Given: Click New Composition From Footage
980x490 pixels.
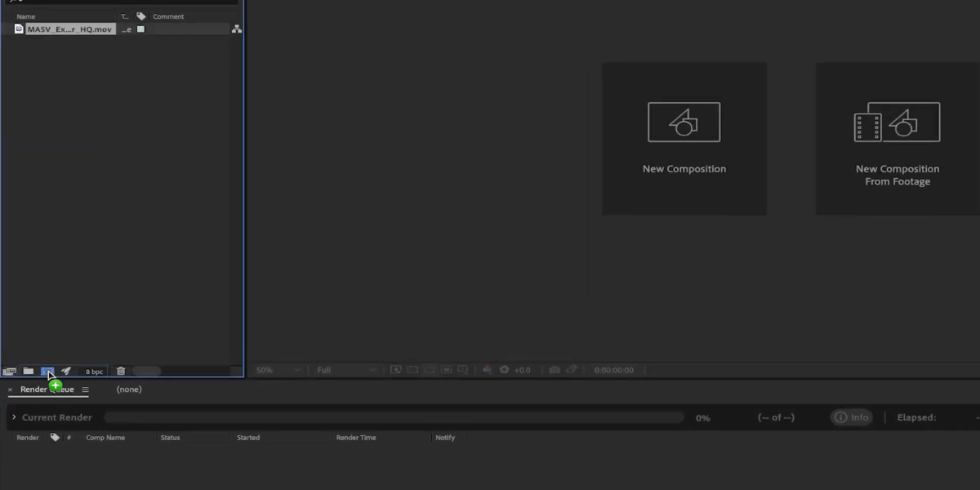Looking at the screenshot, I should pos(897,138).
